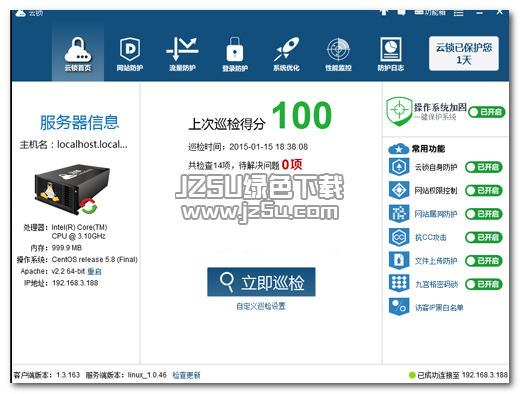Switch to 流量防护 traffic protection

click(x=182, y=54)
